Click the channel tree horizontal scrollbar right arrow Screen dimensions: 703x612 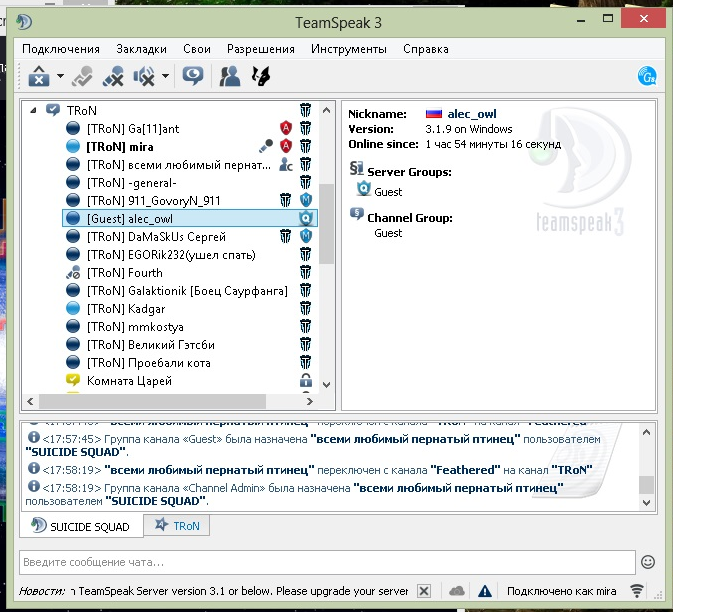pos(310,401)
